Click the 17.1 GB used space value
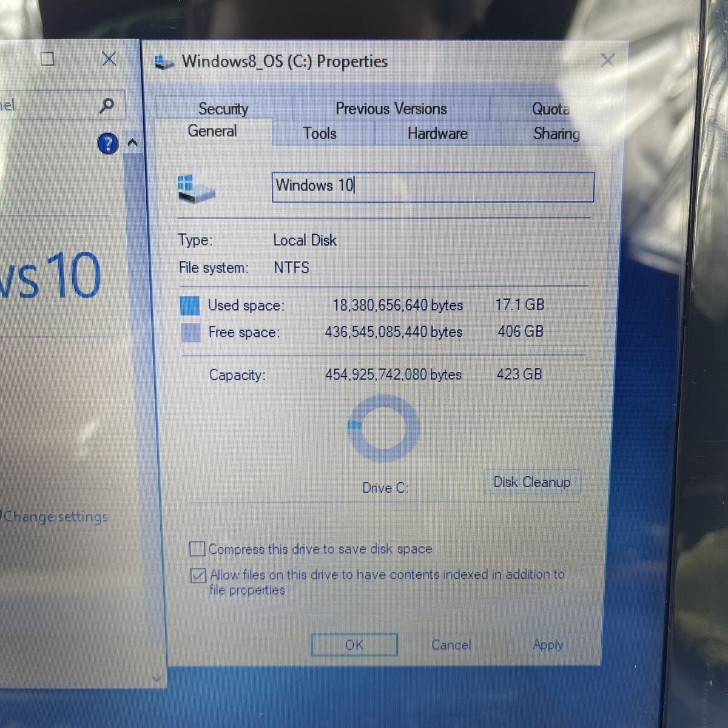Image resolution: width=728 pixels, height=728 pixels. click(520, 305)
